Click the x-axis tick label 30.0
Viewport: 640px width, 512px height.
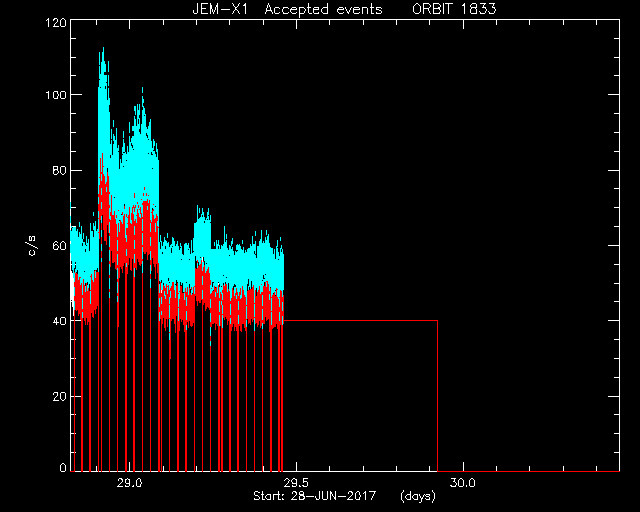point(463,483)
